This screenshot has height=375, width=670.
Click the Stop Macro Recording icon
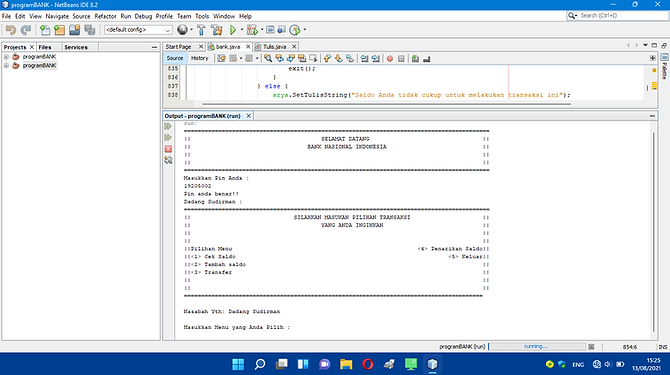pyautogui.click(x=401, y=59)
